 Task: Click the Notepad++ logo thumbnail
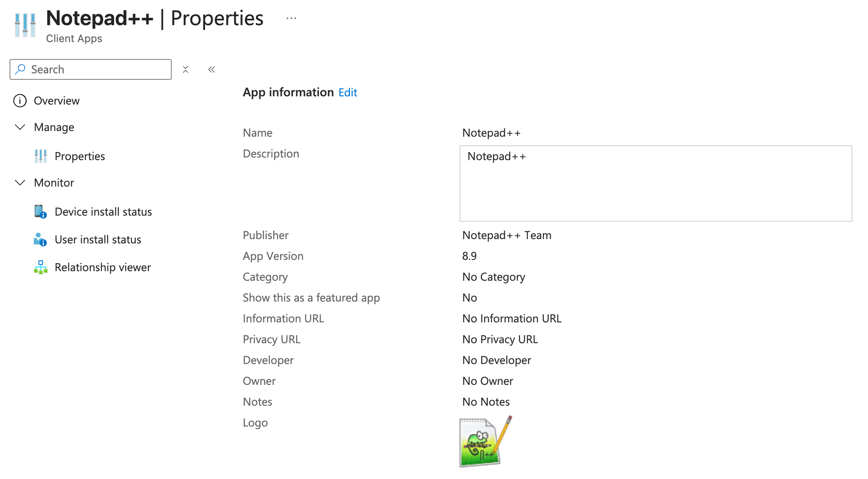coord(485,441)
